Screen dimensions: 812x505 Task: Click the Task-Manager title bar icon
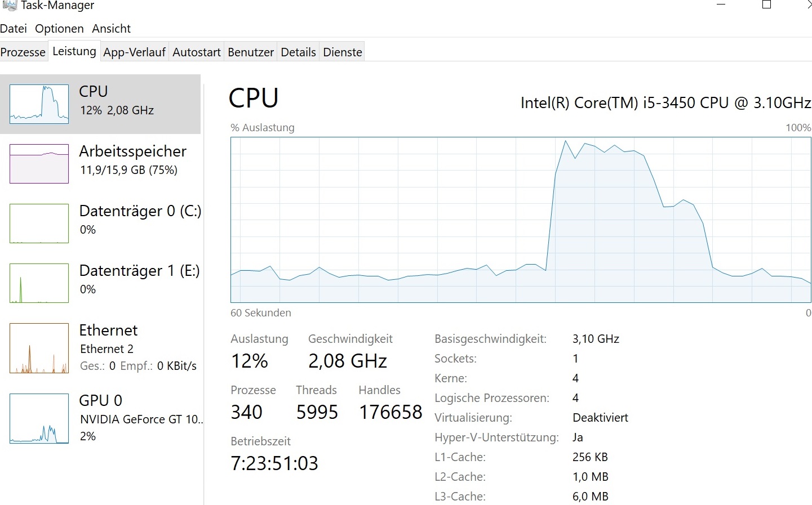click(x=10, y=5)
